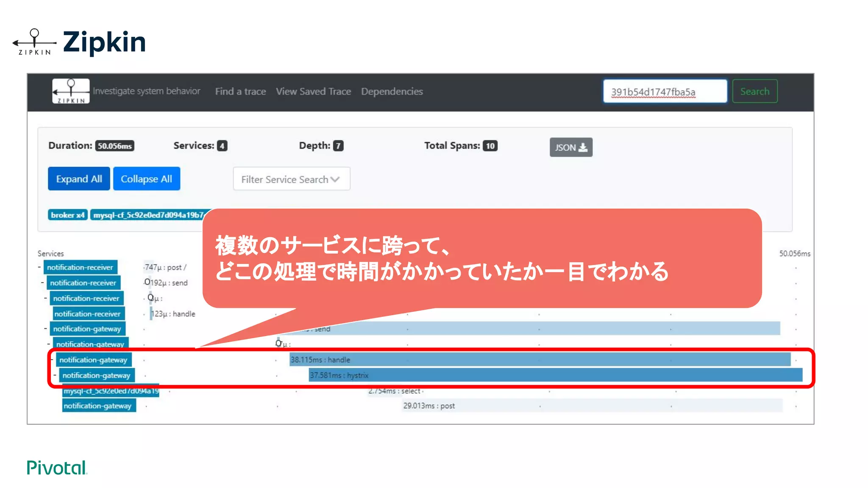Open the 29.013ms post span
This screenshot has width=868, height=488.
[x=592, y=406]
